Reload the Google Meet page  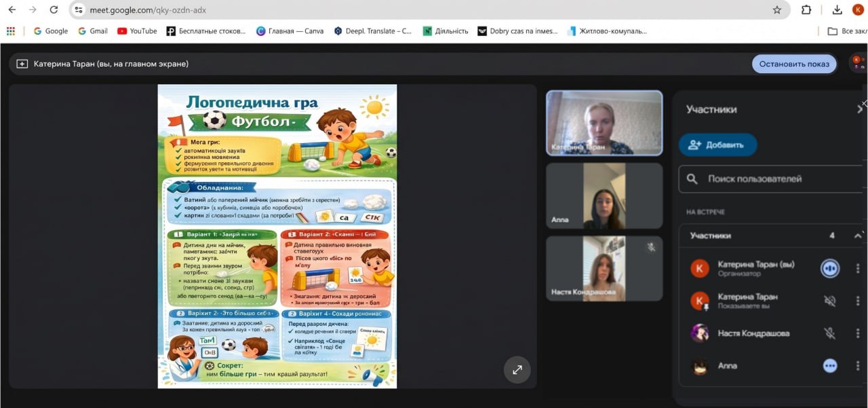point(54,10)
